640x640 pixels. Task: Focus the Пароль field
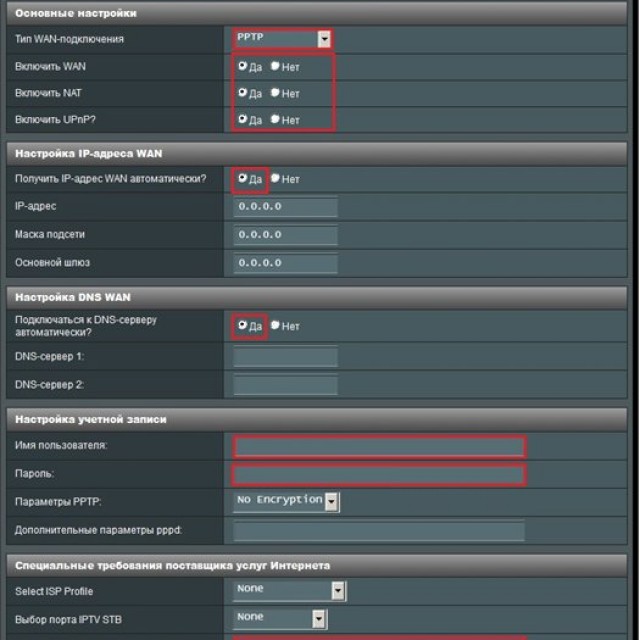click(379, 475)
